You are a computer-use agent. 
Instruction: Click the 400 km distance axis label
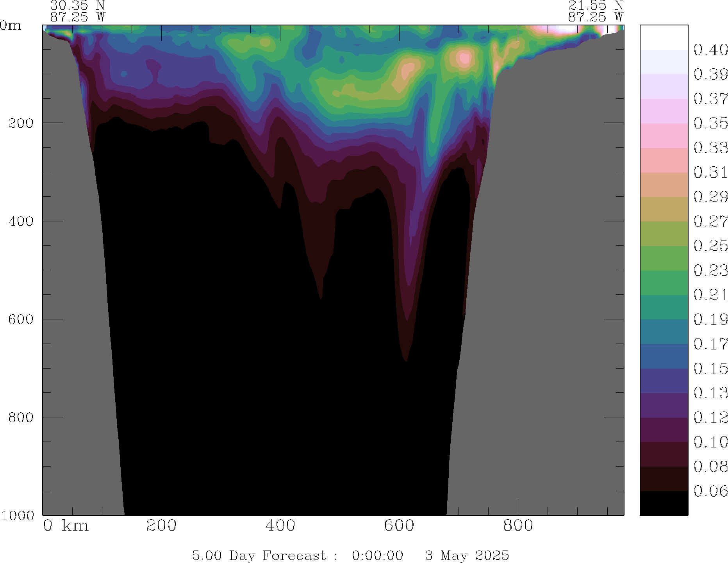[280, 526]
